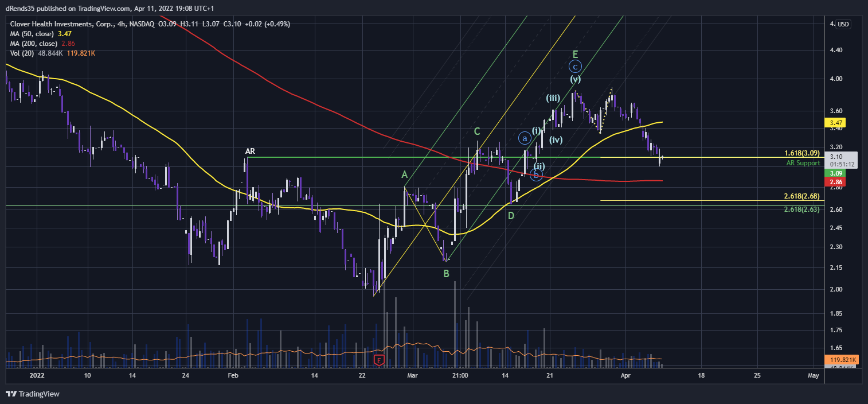Select the circled blue 'b' wave label

click(x=537, y=175)
